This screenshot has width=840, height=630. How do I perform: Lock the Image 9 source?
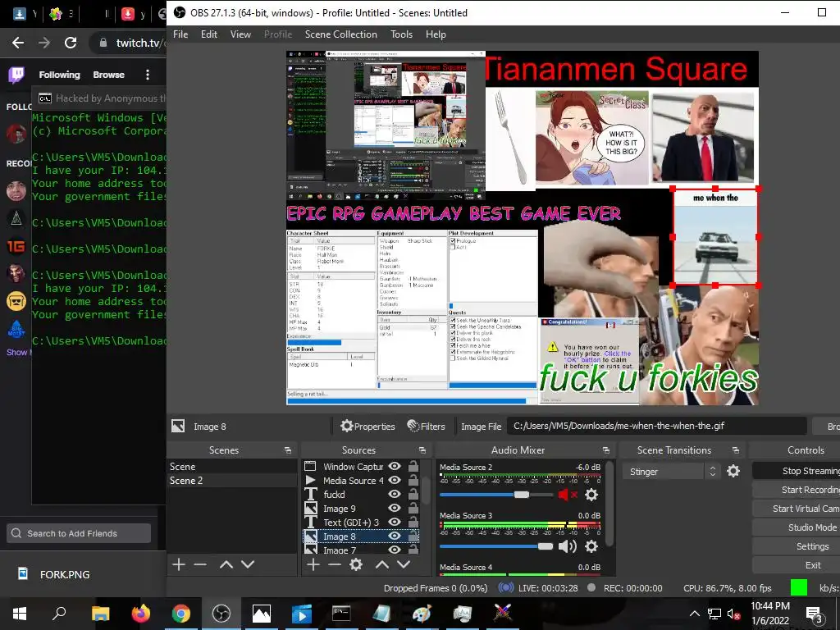(x=413, y=508)
